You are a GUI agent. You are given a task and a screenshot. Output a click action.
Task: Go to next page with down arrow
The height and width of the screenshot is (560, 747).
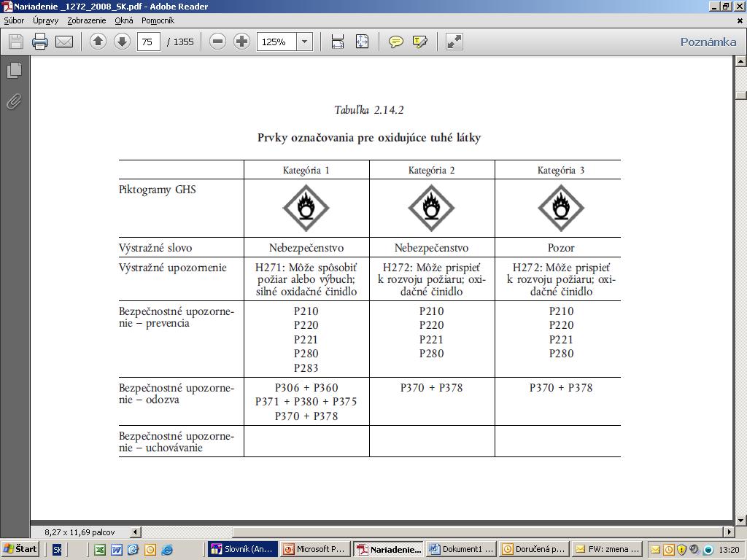point(122,42)
